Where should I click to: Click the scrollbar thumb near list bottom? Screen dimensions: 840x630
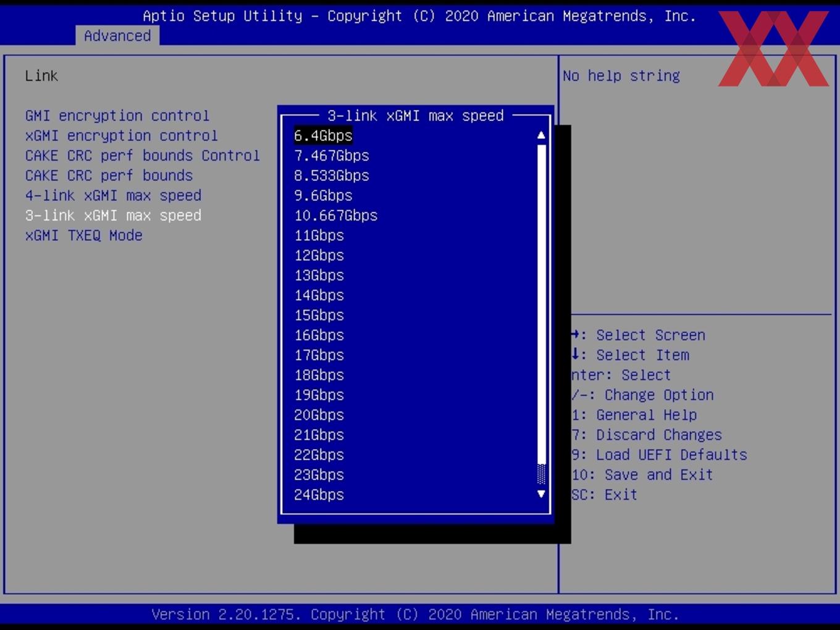click(x=542, y=474)
